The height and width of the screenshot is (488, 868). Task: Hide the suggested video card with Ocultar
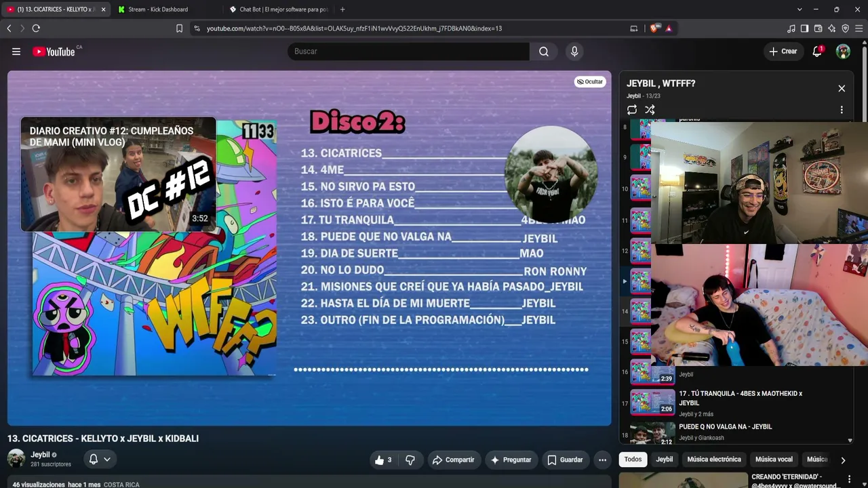pyautogui.click(x=590, y=82)
